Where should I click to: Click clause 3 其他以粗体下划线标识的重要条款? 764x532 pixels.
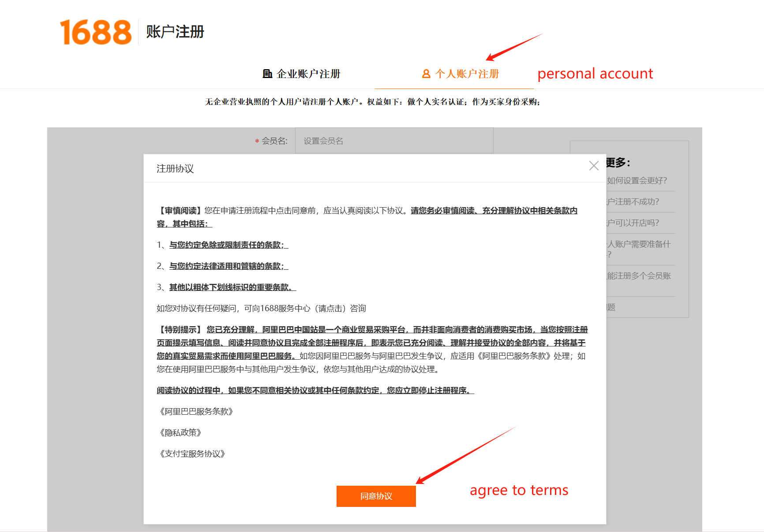(x=233, y=287)
